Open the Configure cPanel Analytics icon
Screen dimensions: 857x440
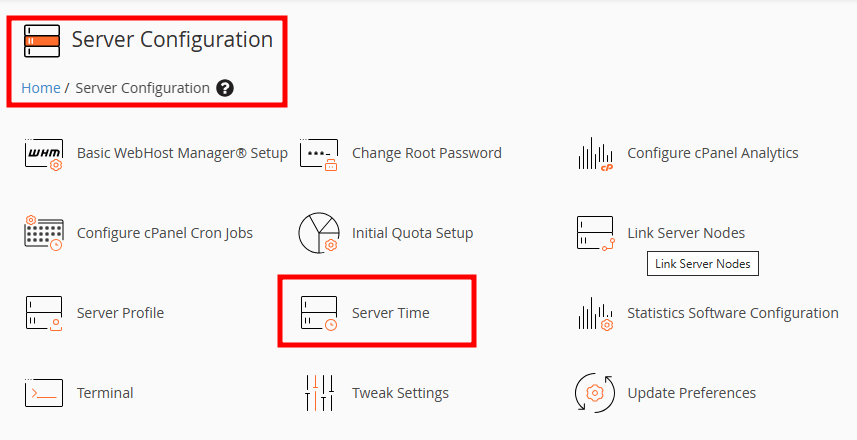pos(595,154)
